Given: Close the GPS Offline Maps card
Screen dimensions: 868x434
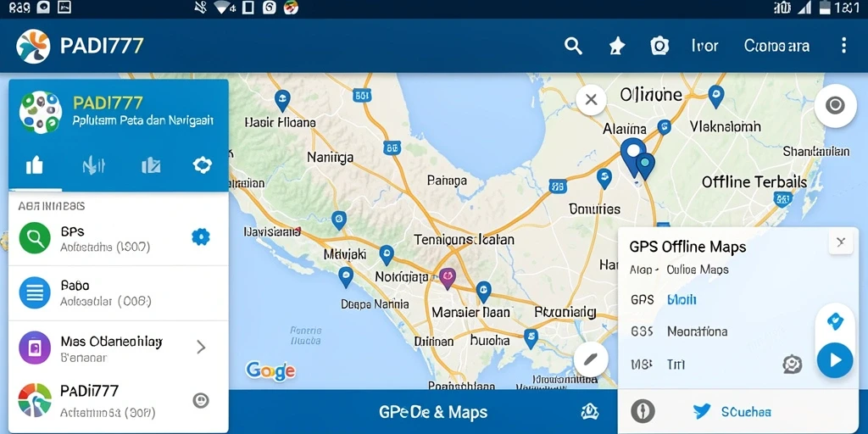Looking at the screenshot, I should point(841,242).
